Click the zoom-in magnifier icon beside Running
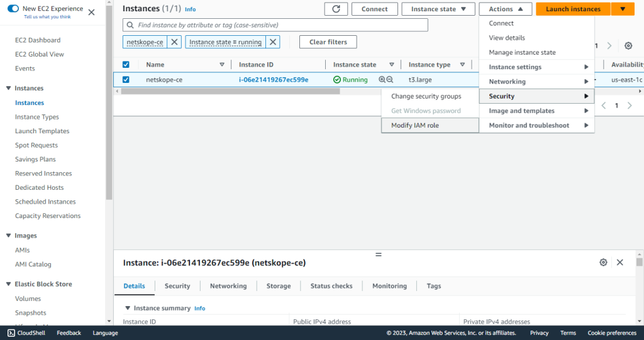 click(x=382, y=80)
